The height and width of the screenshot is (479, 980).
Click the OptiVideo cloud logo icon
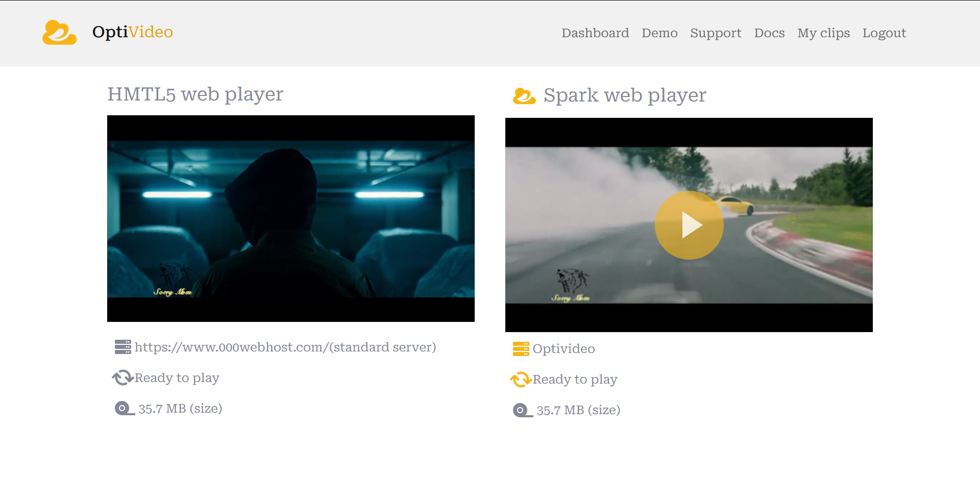pyautogui.click(x=59, y=32)
